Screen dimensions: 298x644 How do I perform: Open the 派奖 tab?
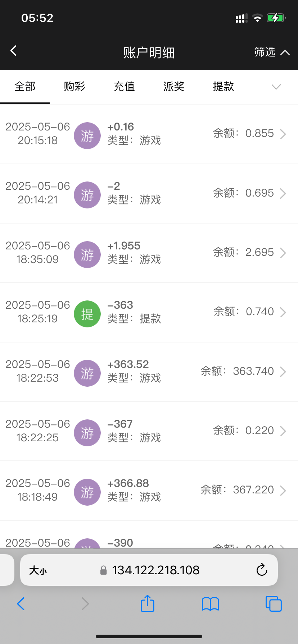[x=174, y=87]
